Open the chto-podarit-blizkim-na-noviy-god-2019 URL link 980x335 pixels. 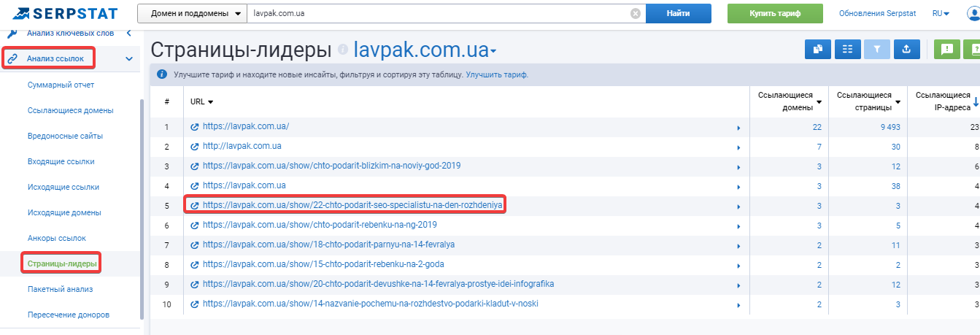[x=331, y=166]
